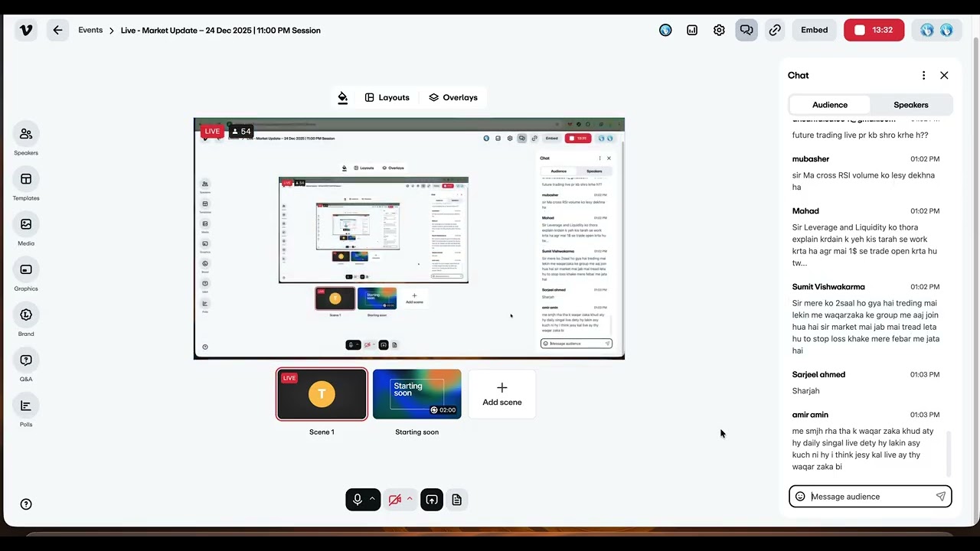Open event settings gear icon

[x=719, y=31]
